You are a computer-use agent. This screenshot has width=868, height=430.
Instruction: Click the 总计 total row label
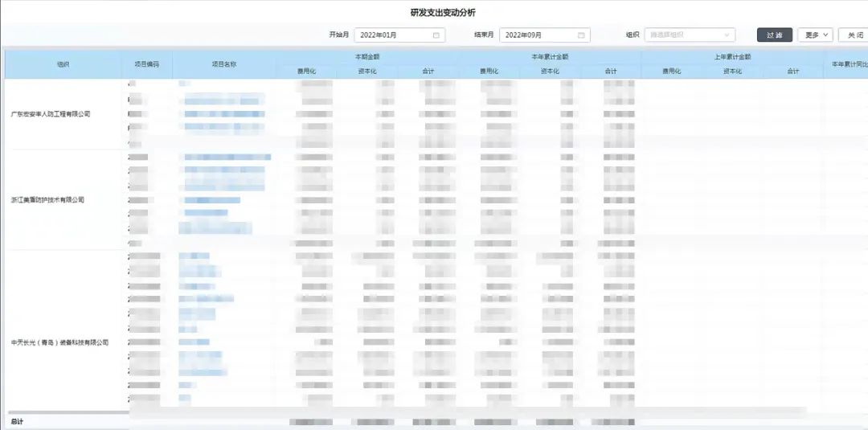pos(17,422)
